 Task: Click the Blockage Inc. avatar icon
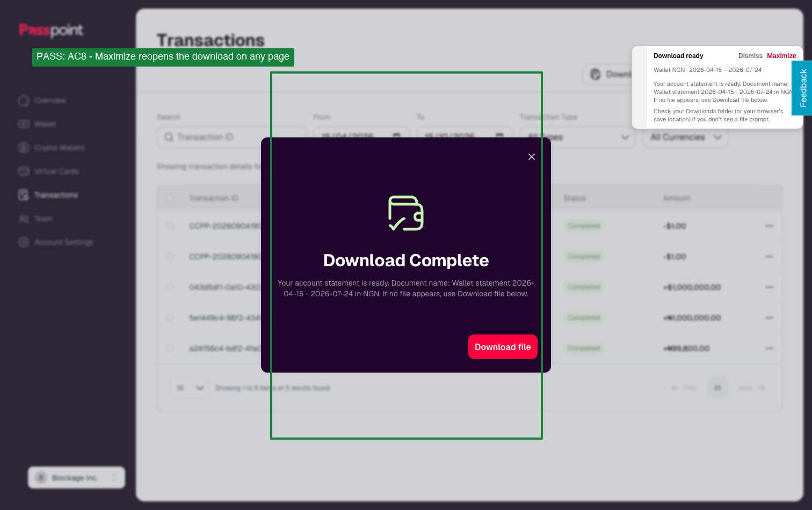pyautogui.click(x=41, y=477)
